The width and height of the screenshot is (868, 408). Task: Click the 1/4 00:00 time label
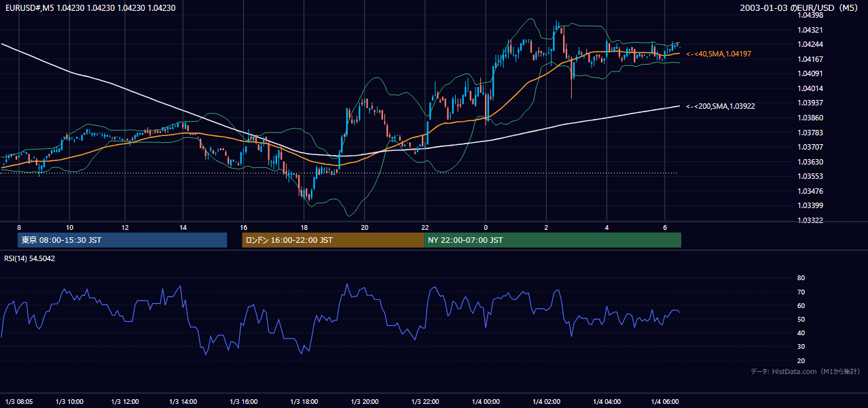coord(486,402)
